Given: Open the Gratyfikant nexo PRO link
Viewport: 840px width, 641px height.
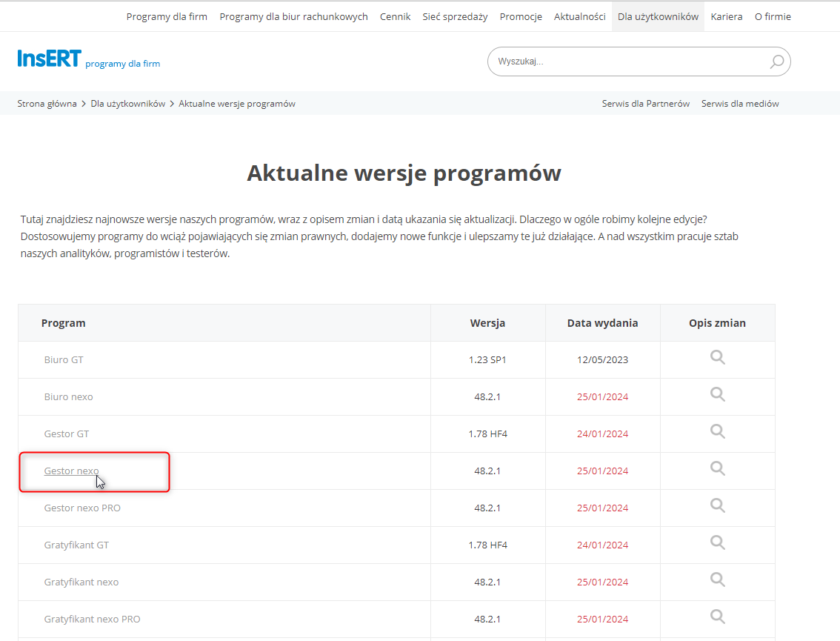Looking at the screenshot, I should [92, 619].
